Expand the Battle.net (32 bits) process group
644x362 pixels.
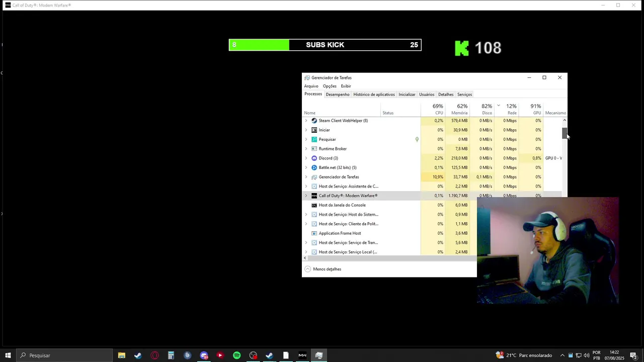click(x=306, y=167)
